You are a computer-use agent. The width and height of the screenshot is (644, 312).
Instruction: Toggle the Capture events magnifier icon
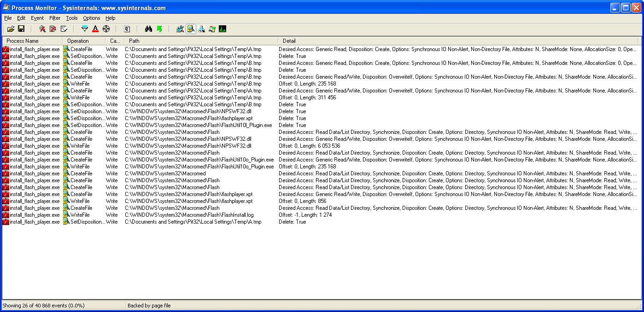point(42,29)
